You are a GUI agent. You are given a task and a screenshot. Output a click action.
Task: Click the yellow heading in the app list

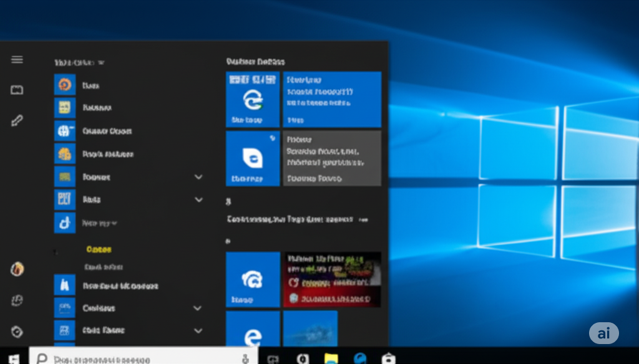coord(99,249)
